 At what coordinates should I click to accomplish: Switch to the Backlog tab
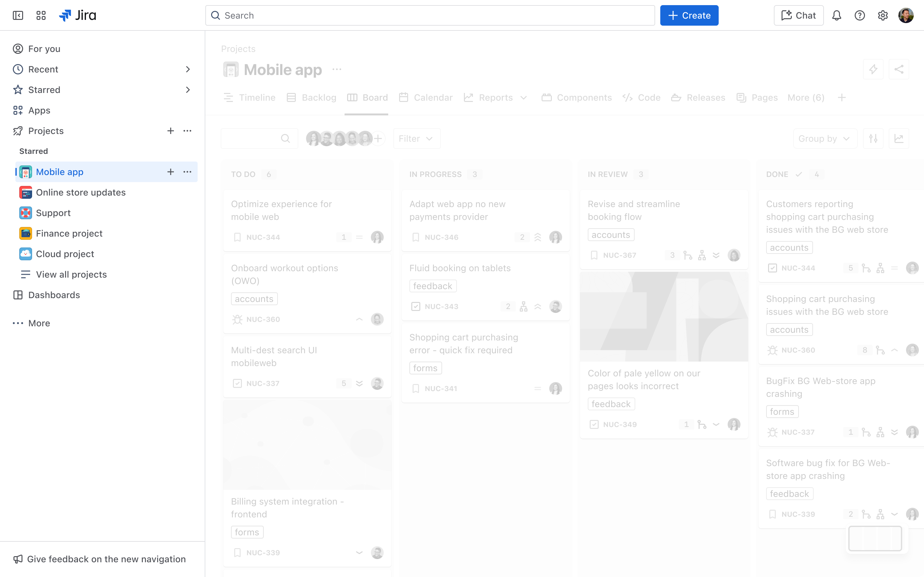coord(319,98)
